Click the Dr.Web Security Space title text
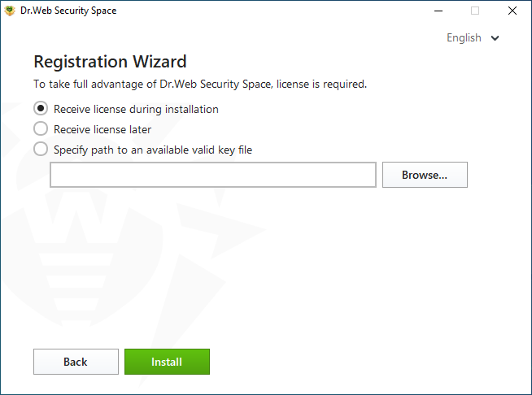 (x=68, y=11)
